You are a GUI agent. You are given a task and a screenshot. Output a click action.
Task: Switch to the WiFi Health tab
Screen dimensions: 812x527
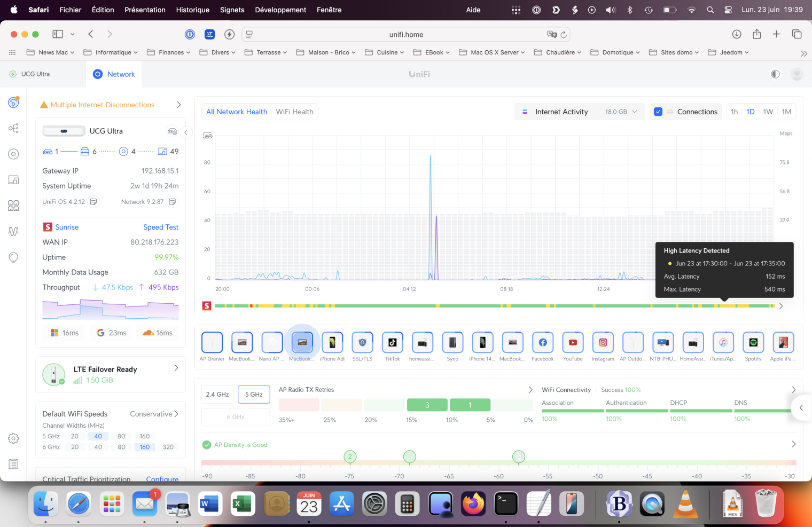(x=294, y=112)
